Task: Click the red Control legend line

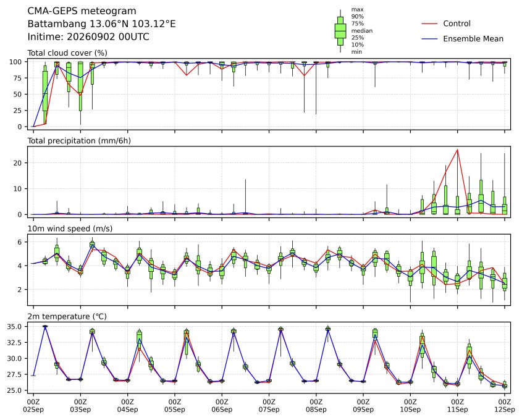Action: 429,23
